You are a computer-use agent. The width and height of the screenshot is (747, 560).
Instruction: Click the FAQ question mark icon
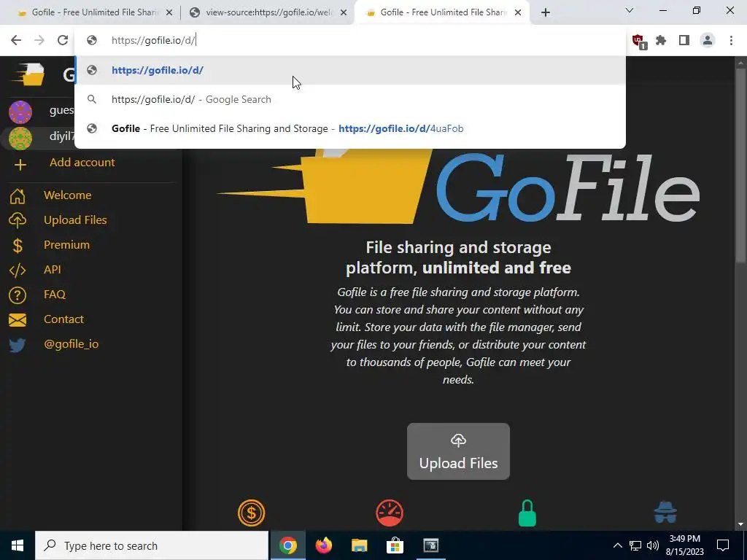[18, 295]
